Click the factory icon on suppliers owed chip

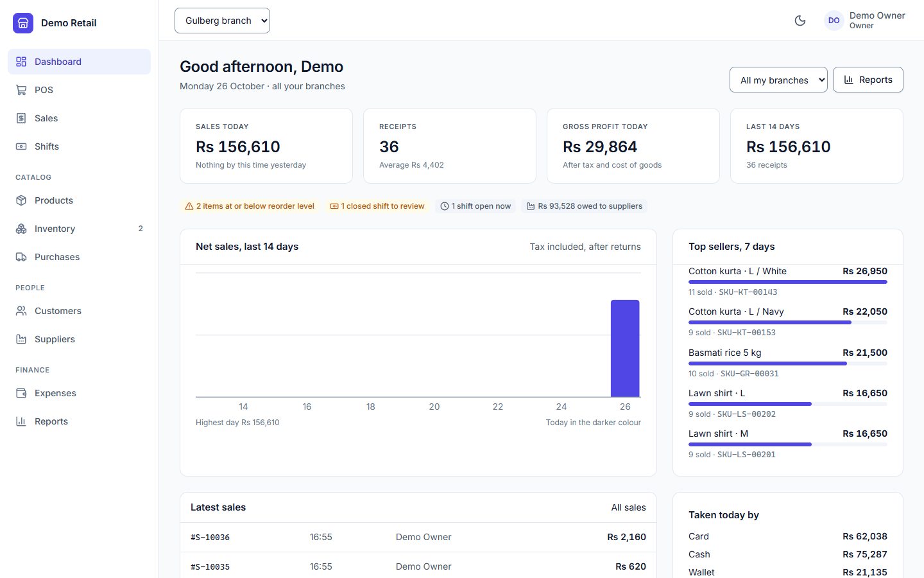coord(531,206)
